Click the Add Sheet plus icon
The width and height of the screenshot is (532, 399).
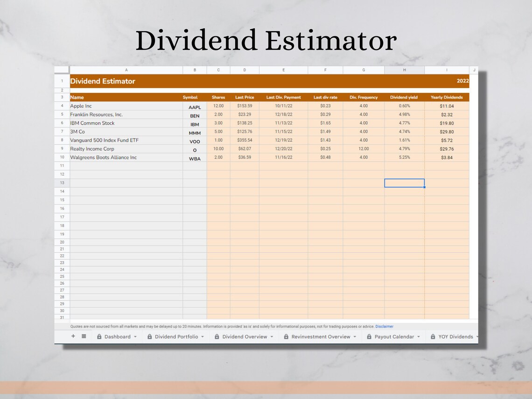73,336
